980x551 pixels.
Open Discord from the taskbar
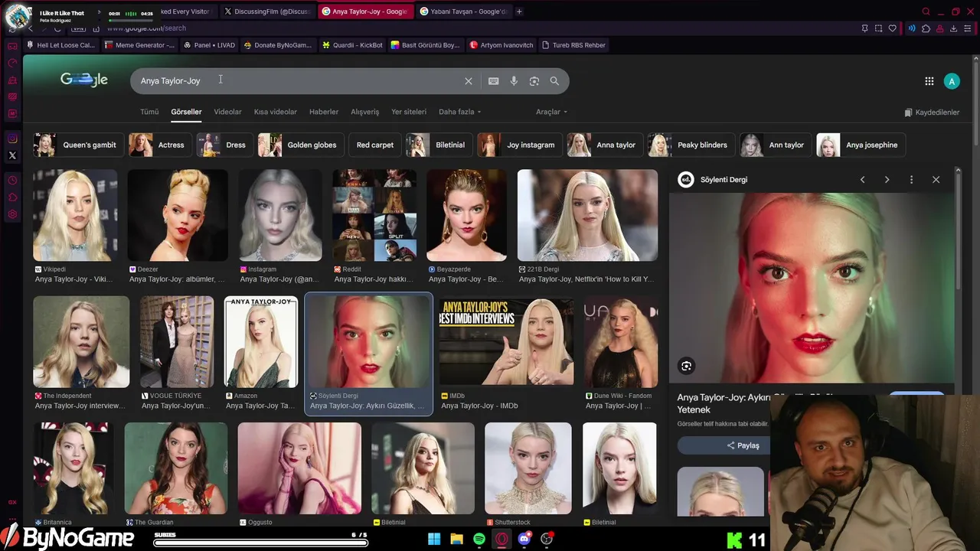(x=524, y=540)
